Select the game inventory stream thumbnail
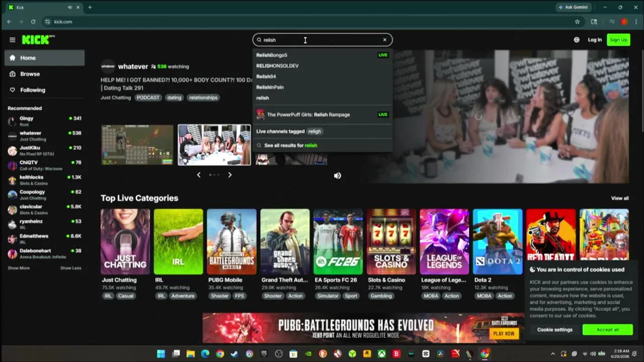 point(137,145)
